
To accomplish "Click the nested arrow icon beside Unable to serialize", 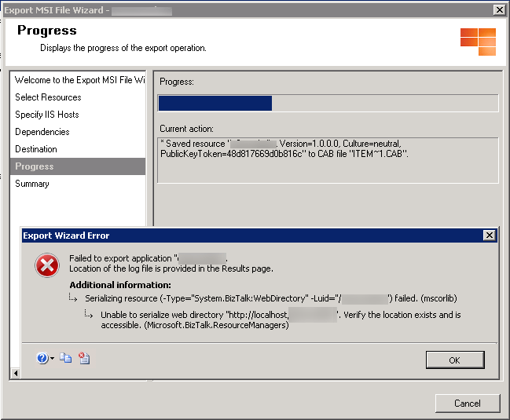I will [89, 314].
